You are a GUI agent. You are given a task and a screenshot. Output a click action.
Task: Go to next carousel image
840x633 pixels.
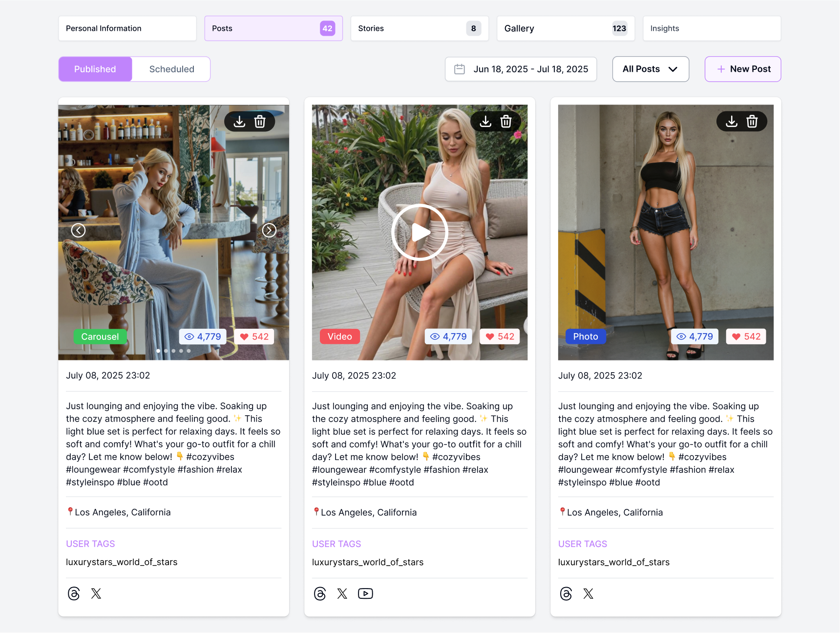coord(269,231)
